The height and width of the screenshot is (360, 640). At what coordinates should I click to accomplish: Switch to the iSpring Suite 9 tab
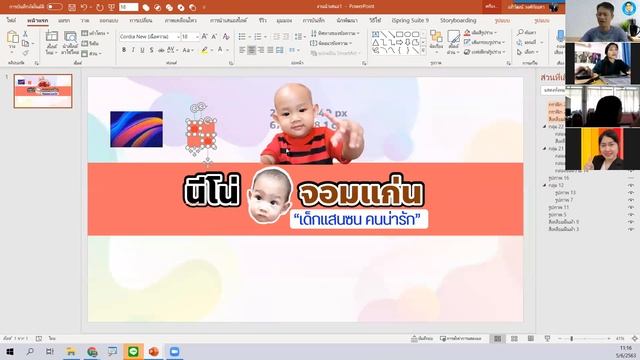[410, 20]
